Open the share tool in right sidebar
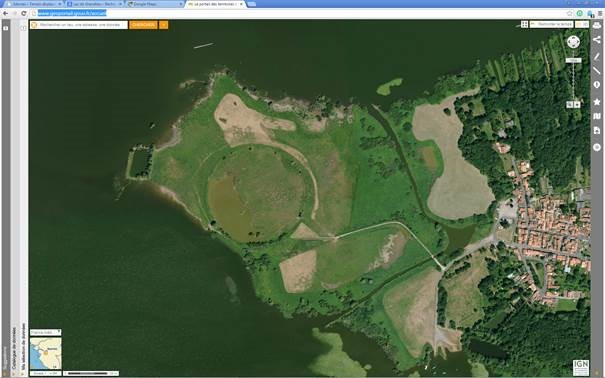Image resolution: width=605 pixels, height=378 pixels. click(597, 40)
